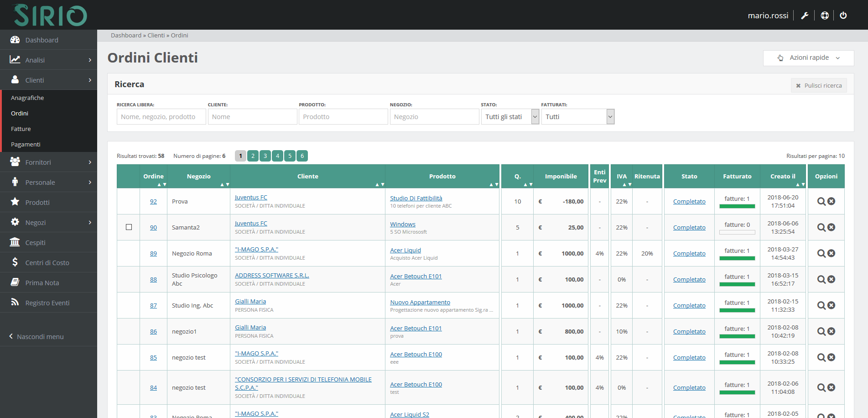
Task: Click fatturato progress bar of order 92
Action: [737, 206]
